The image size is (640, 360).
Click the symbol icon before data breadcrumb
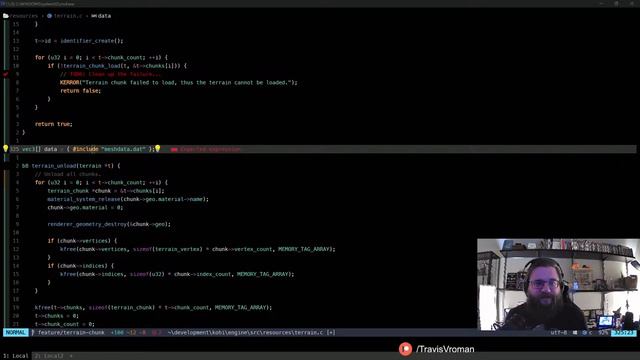tap(93, 16)
